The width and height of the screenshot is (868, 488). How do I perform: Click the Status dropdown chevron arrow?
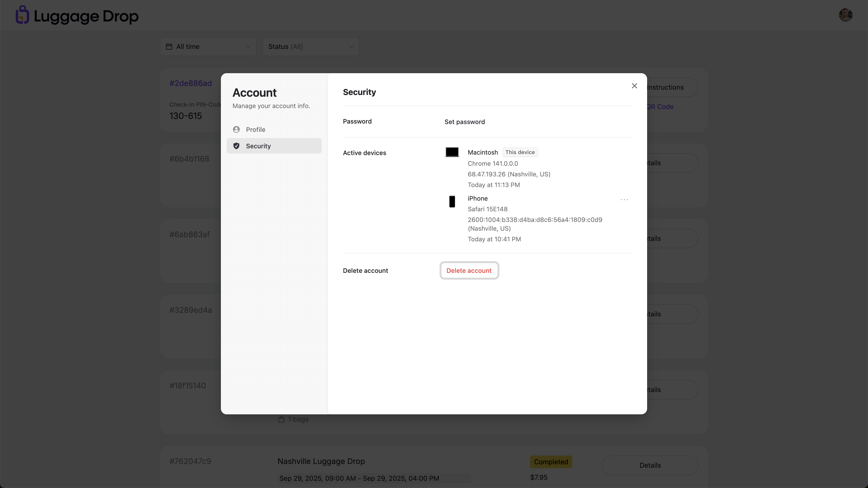point(351,47)
